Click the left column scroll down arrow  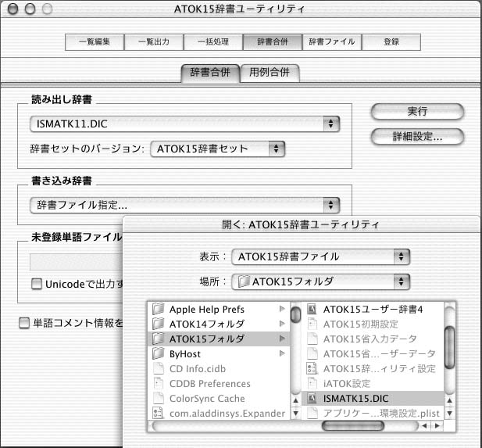click(x=295, y=413)
